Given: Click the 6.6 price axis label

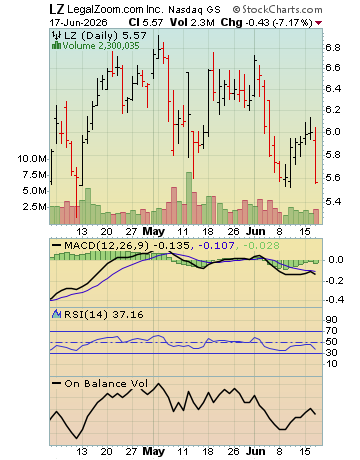Looking at the screenshot, I should (333, 68).
